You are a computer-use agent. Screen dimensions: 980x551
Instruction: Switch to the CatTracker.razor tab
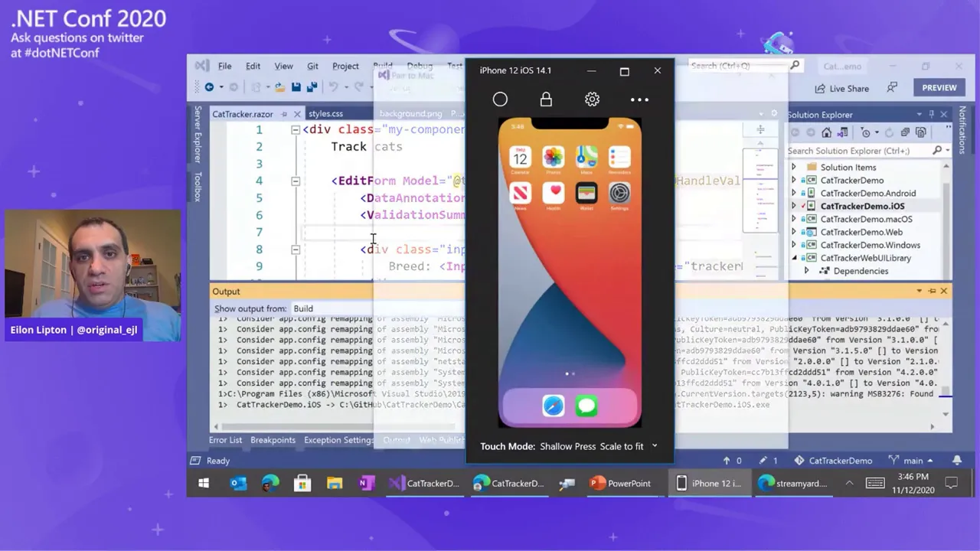(x=242, y=114)
